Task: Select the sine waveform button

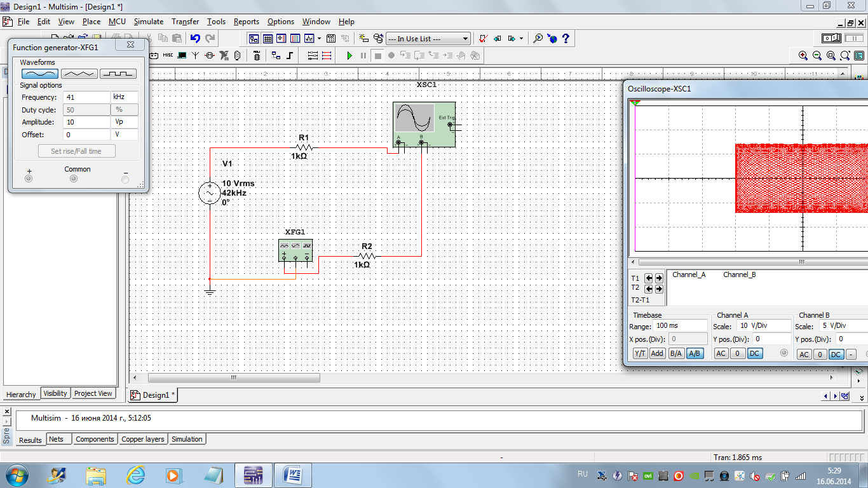Action: [40, 74]
